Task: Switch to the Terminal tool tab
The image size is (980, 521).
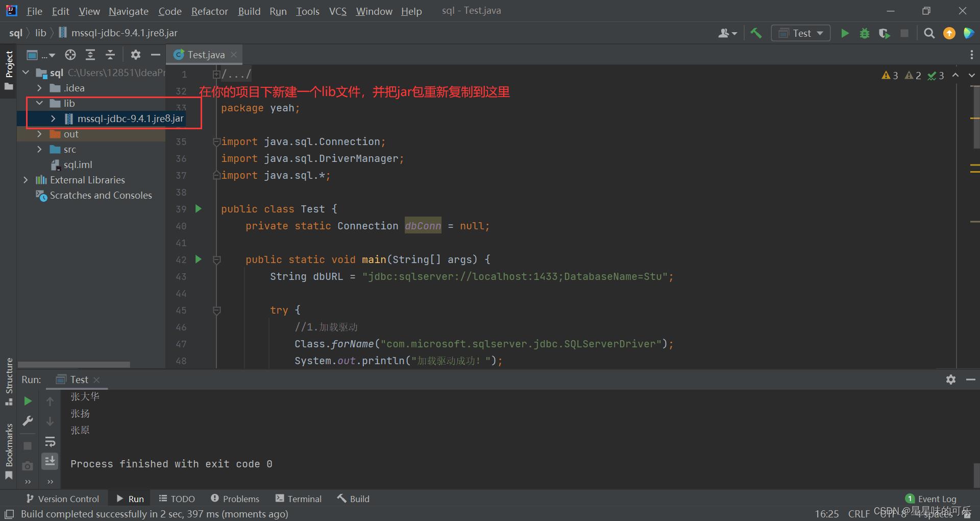Action: click(299, 499)
